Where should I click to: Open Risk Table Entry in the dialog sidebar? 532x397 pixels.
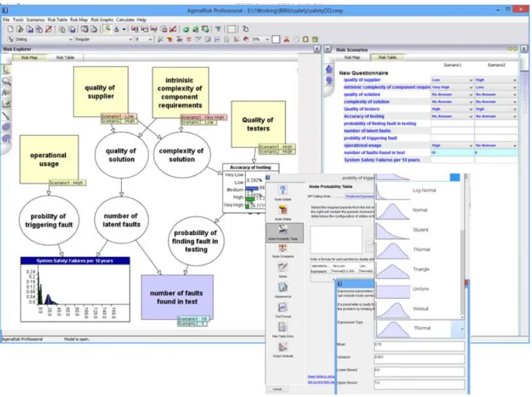tap(283, 330)
